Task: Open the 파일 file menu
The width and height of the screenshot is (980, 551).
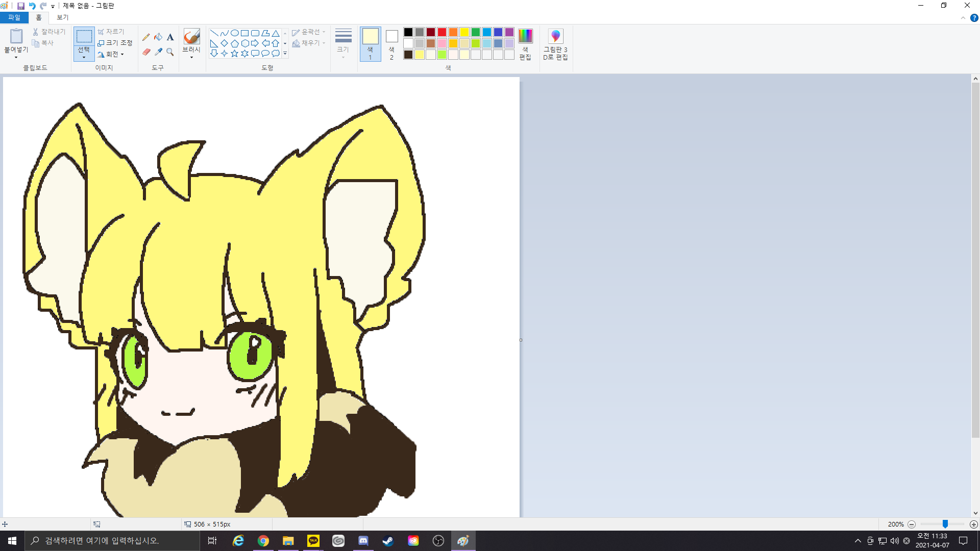Action: [x=14, y=17]
